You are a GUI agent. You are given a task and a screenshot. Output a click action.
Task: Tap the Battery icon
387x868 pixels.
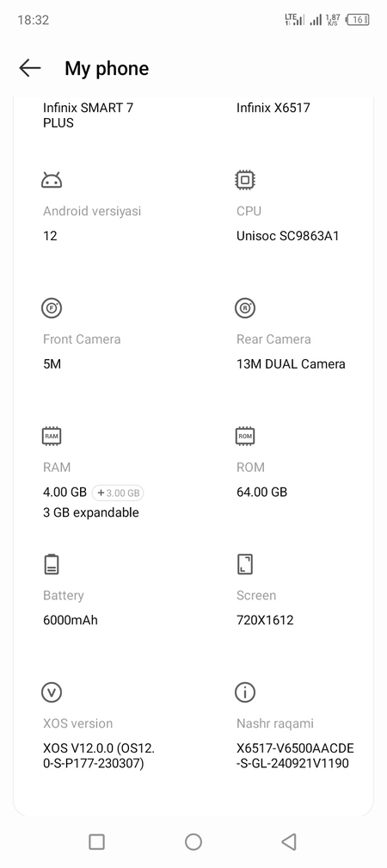(x=52, y=564)
